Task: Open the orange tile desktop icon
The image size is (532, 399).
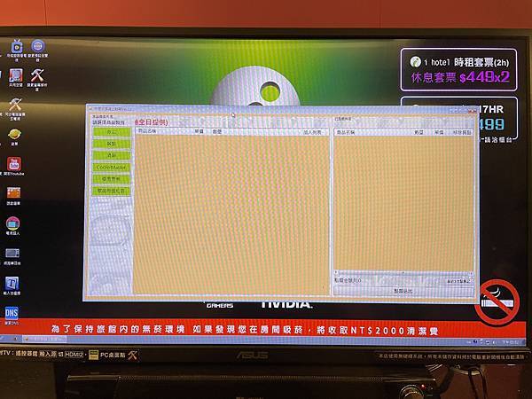Action: [13, 193]
